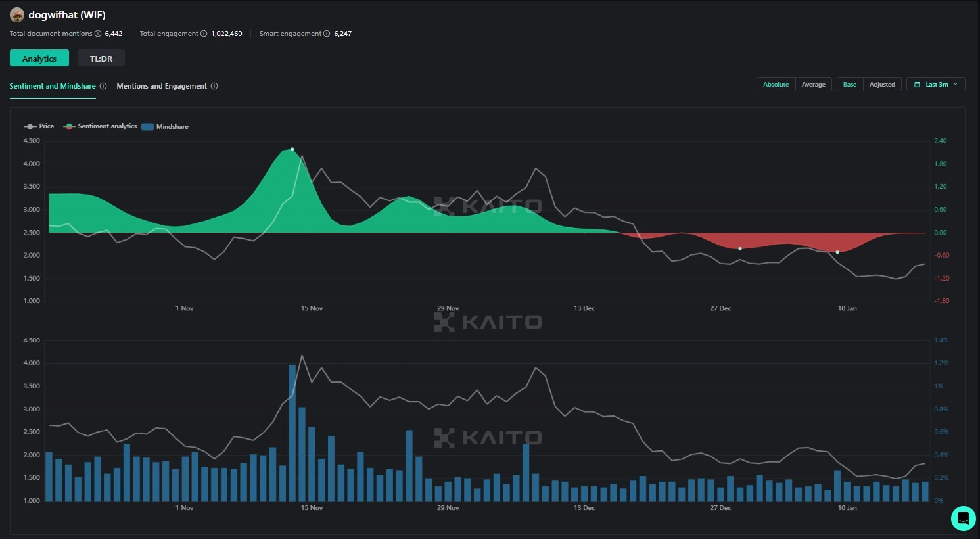The width and height of the screenshot is (980, 539).
Task: Show the Smart engagement info tooltip icon
Action: (327, 34)
